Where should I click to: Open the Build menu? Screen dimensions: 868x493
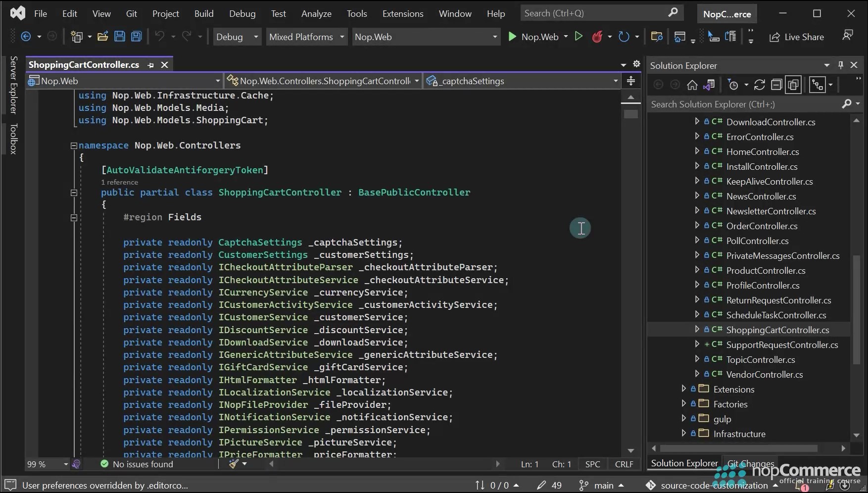204,13
